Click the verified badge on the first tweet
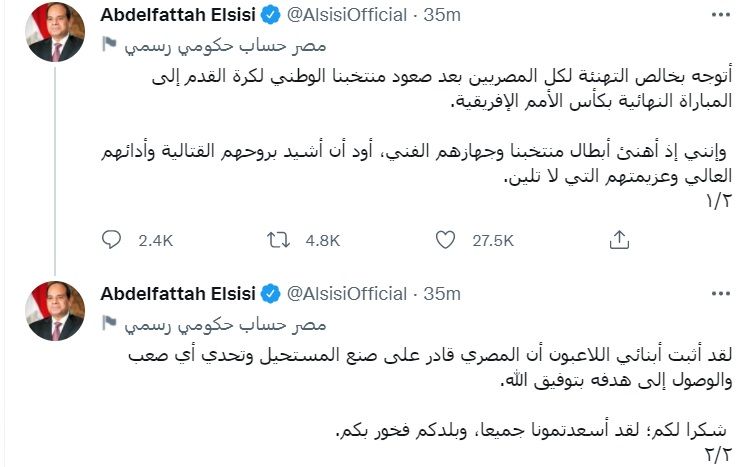 pos(270,16)
